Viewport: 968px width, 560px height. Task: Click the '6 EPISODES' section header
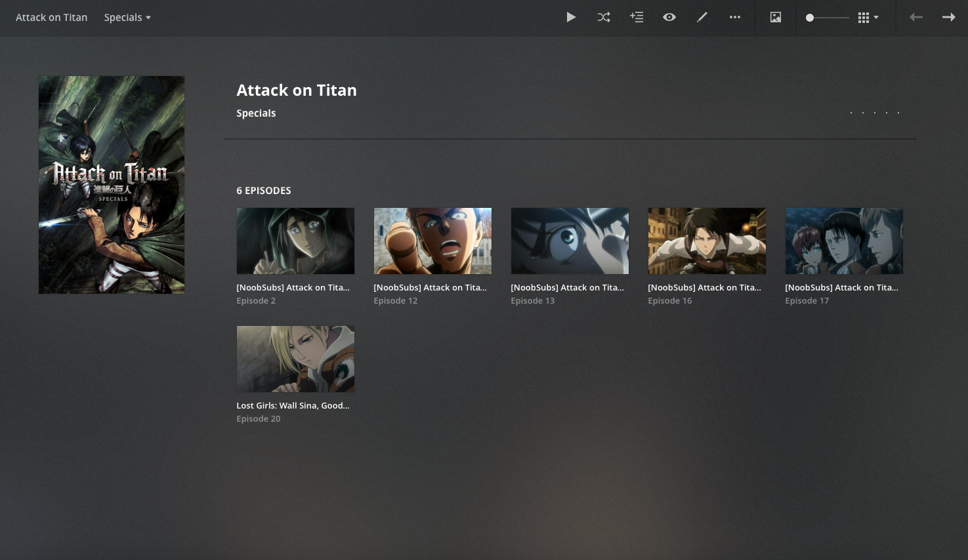click(264, 190)
